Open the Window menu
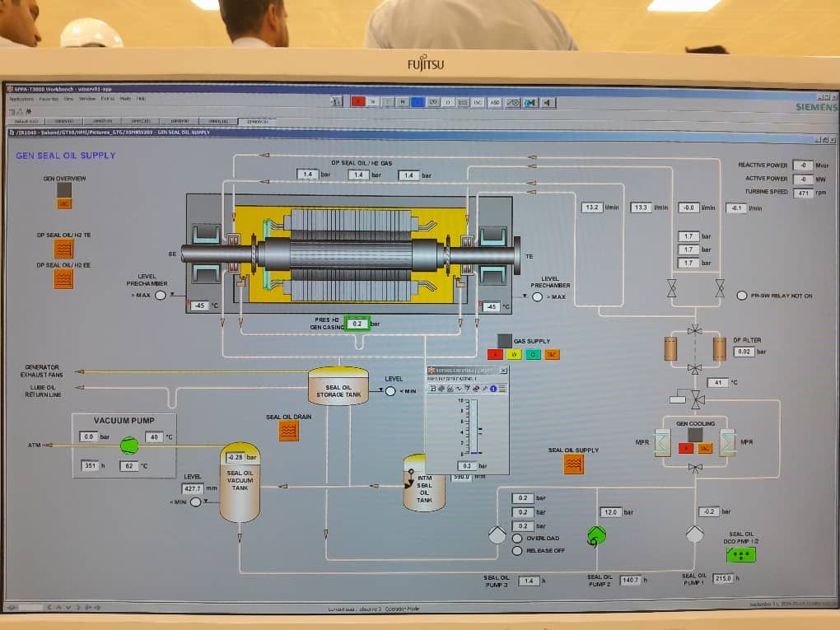840x630 pixels. [x=87, y=99]
